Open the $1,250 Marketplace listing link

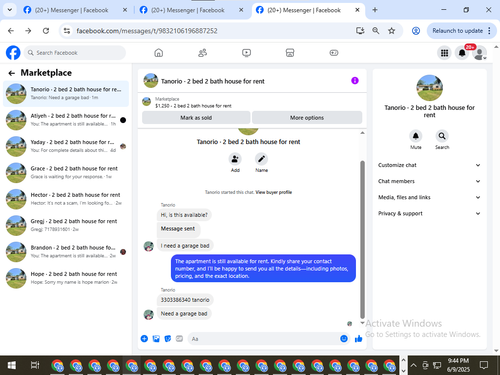coord(193,106)
